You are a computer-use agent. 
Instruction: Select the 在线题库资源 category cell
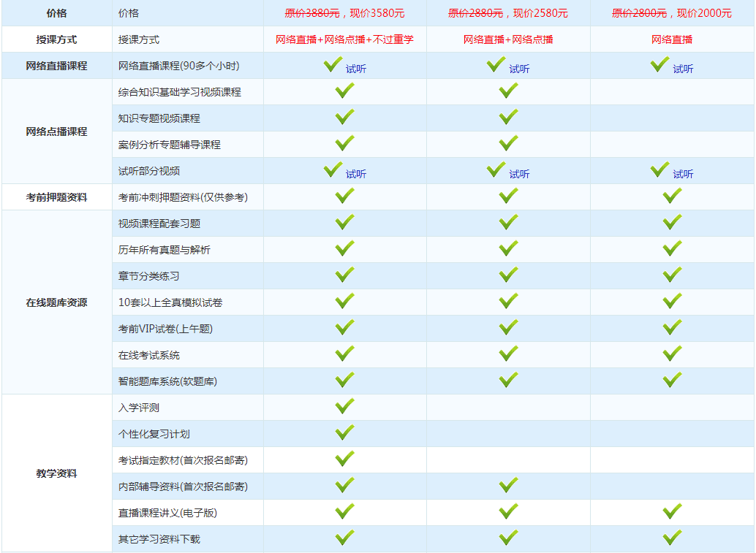tap(56, 302)
